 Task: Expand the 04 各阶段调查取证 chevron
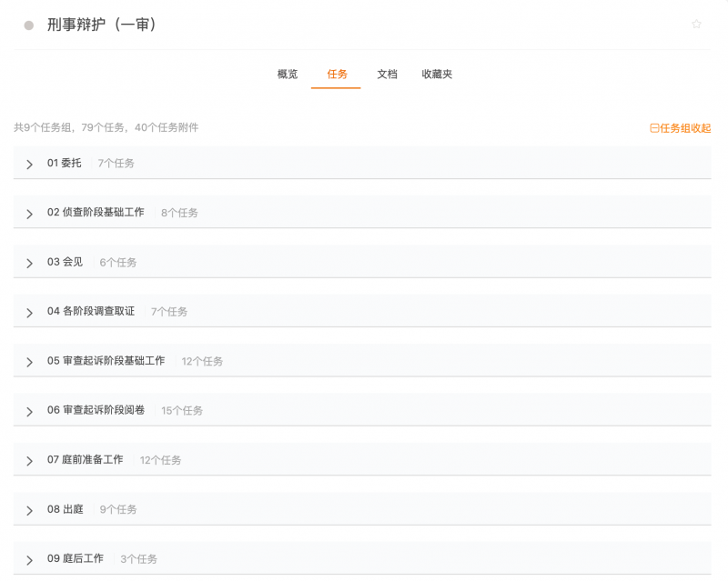29,313
